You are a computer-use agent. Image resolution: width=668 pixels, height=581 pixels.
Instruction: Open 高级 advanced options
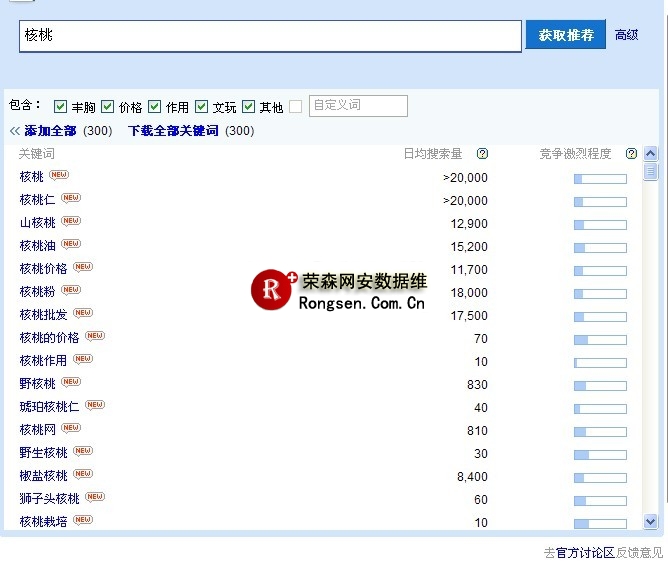tap(626, 35)
